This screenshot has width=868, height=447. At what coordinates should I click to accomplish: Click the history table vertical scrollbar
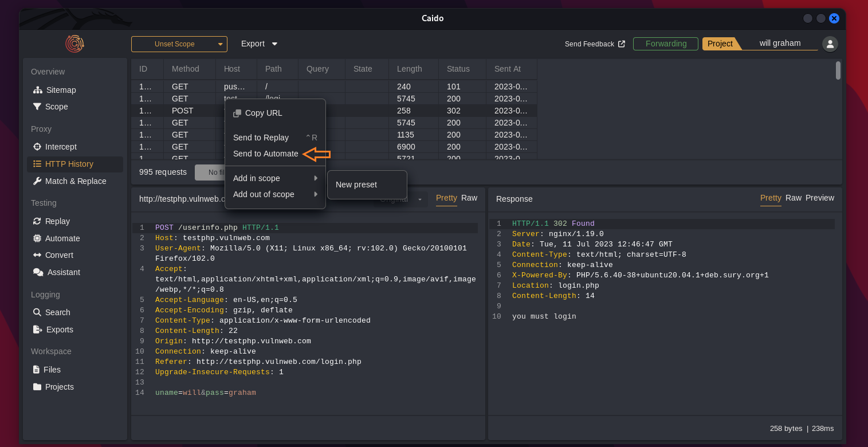click(838, 70)
